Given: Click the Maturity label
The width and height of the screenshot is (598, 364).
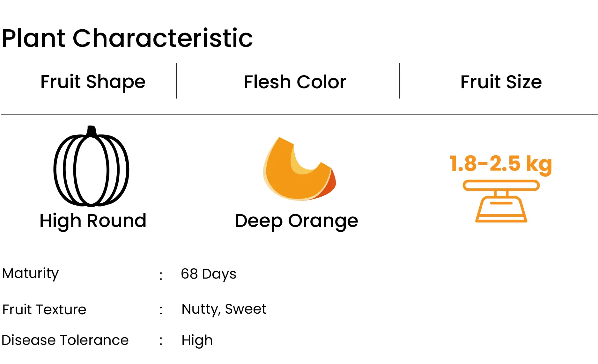Looking at the screenshot, I should pyautogui.click(x=30, y=274).
